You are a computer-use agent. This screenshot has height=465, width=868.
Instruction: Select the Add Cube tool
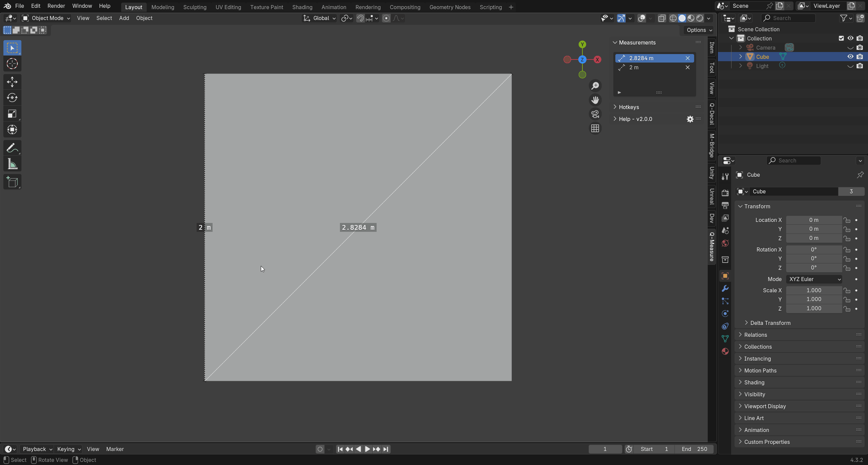12,182
